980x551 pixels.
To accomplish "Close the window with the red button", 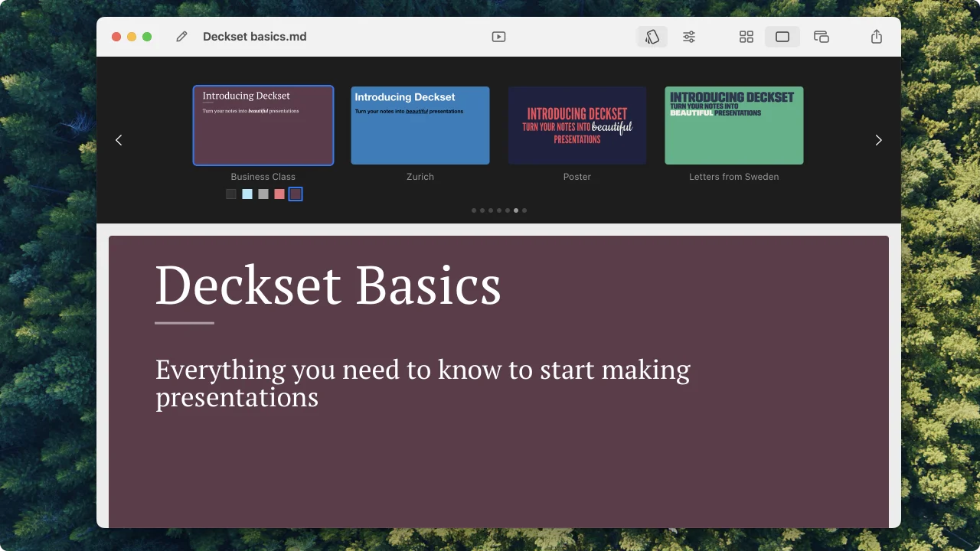I will (116, 37).
